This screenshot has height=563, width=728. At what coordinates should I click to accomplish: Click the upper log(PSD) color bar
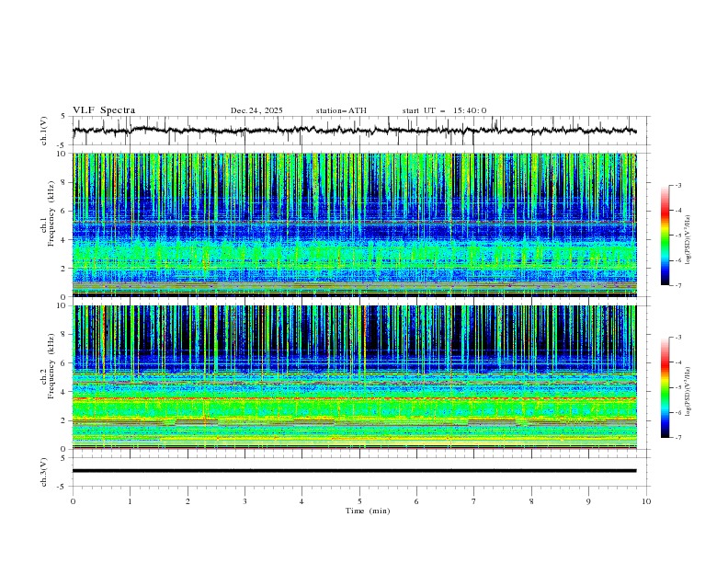665,235
